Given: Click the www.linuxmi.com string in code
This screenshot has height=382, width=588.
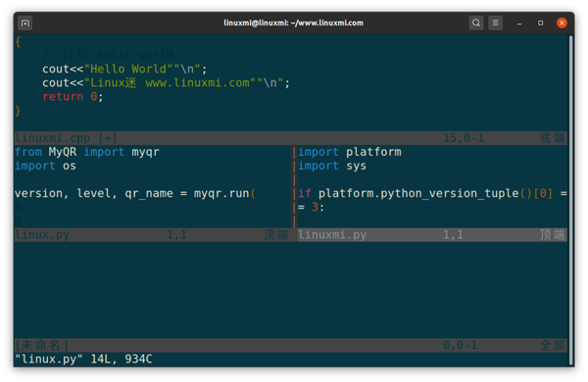Looking at the screenshot, I should 198,83.
